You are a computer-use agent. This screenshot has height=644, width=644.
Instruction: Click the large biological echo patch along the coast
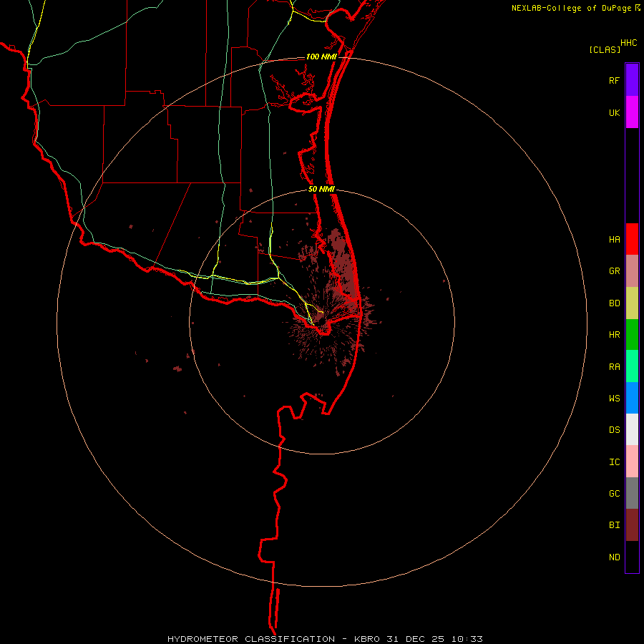[x=343, y=267]
